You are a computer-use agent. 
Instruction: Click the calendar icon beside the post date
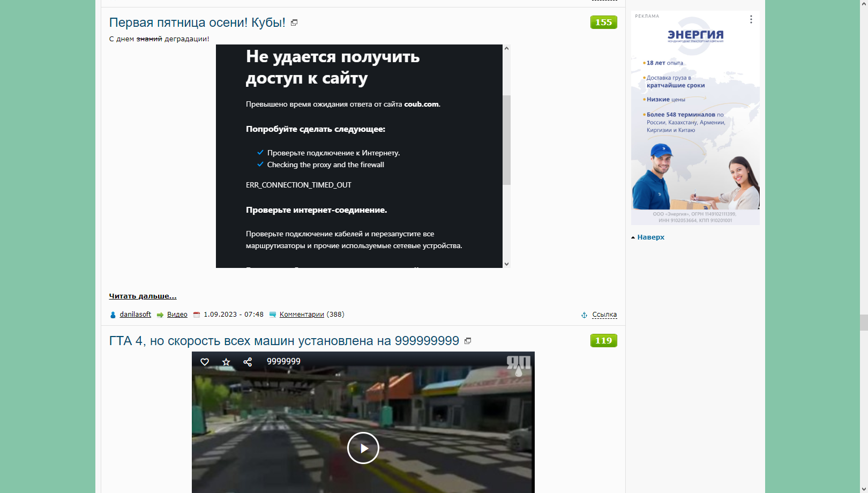pos(197,315)
